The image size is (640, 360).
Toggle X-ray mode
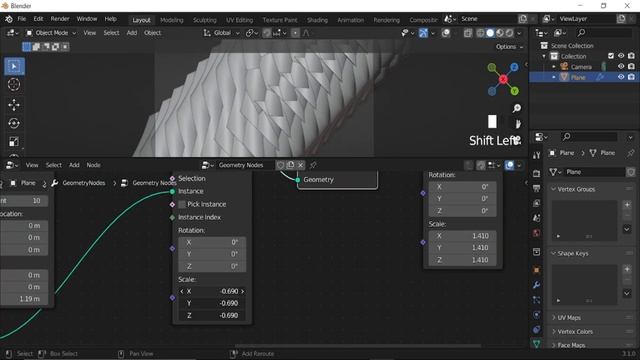[x=468, y=33]
